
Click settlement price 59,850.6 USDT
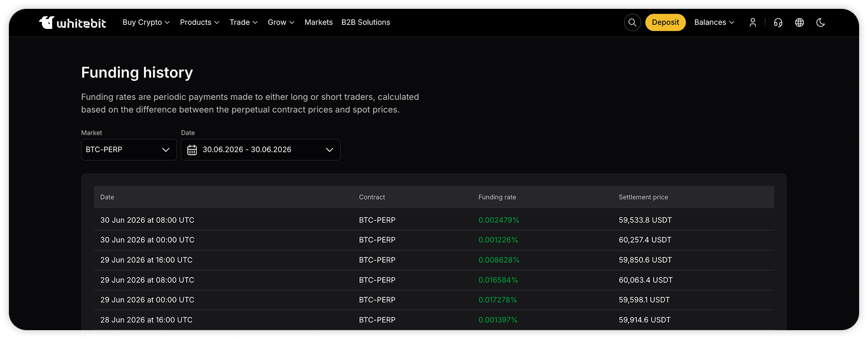(645, 260)
